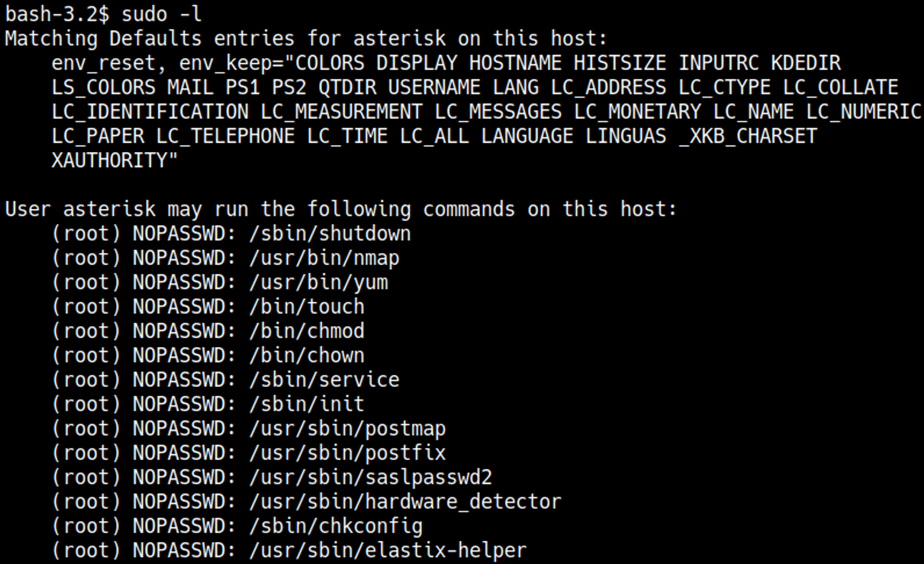Click the /sbin/service entry
This screenshot has width=924, height=564.
click(324, 380)
